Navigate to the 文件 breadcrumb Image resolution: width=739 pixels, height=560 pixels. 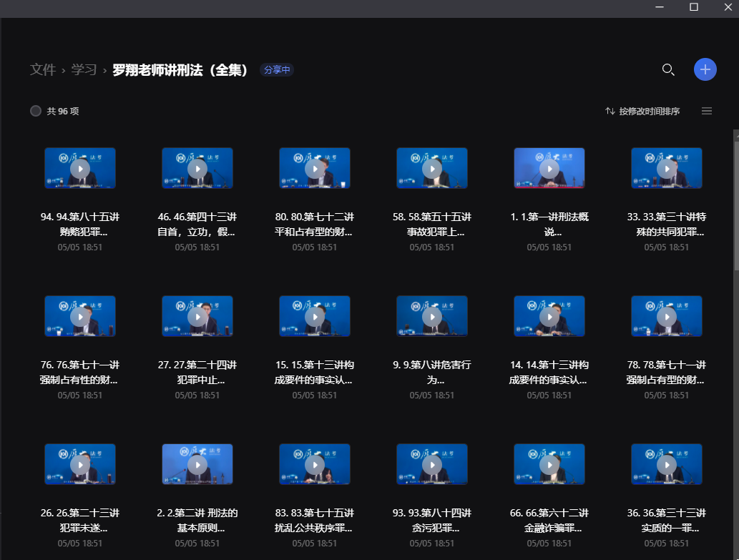point(44,69)
